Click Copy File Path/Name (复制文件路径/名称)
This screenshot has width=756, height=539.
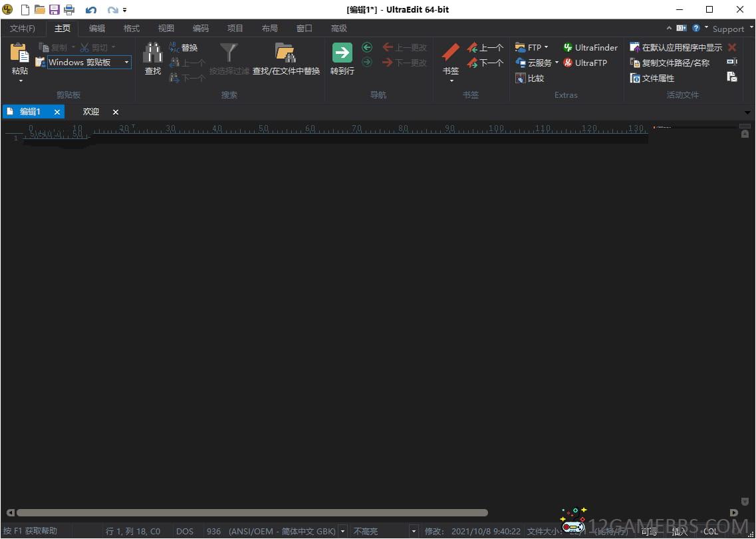point(670,63)
